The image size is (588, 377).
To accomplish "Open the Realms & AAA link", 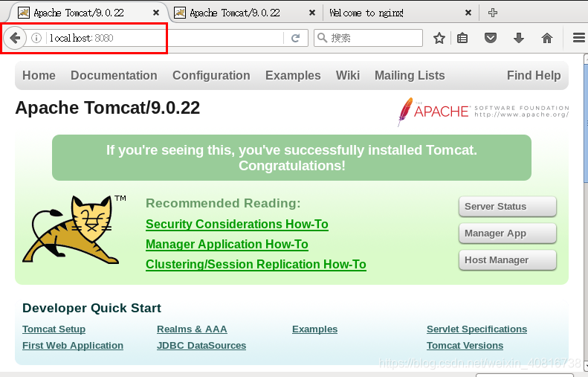I will pos(192,329).
